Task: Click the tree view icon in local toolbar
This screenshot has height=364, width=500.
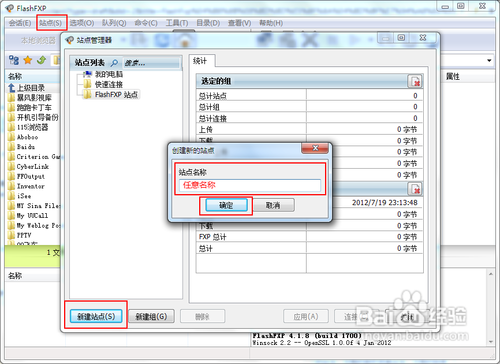Action: pos(14,60)
